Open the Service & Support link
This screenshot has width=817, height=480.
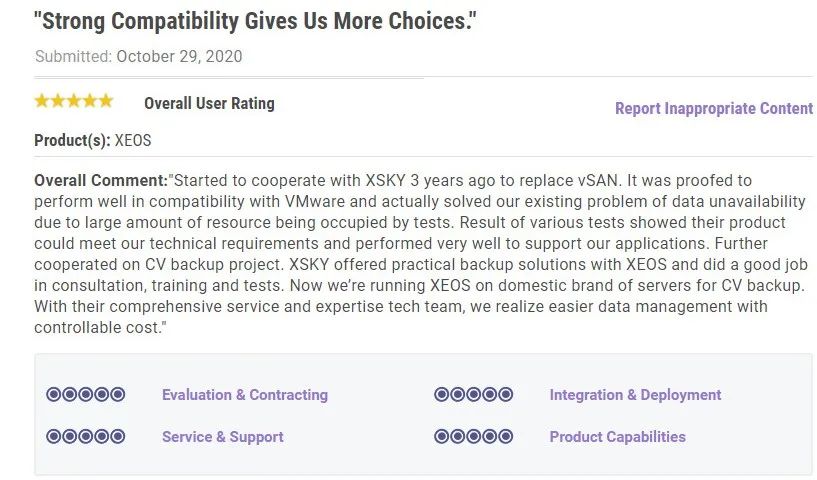click(x=222, y=437)
